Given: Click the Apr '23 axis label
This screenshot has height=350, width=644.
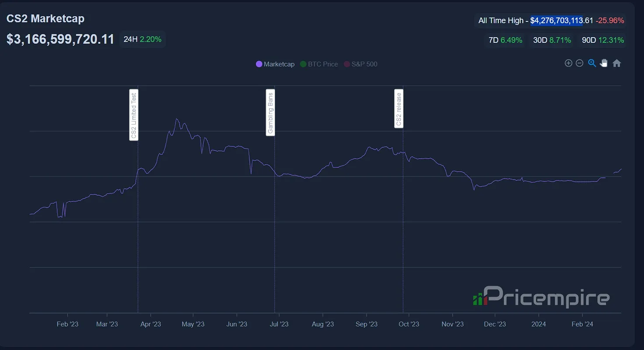Looking at the screenshot, I should coord(151,324).
